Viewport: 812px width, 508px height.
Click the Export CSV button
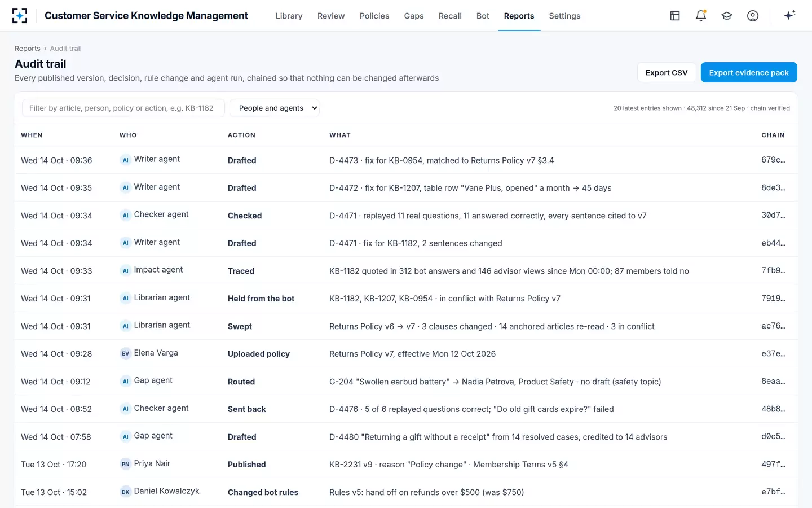pyautogui.click(x=667, y=72)
